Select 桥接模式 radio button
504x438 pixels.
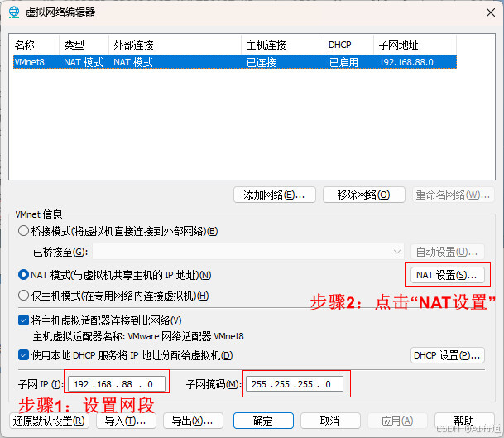23,231
